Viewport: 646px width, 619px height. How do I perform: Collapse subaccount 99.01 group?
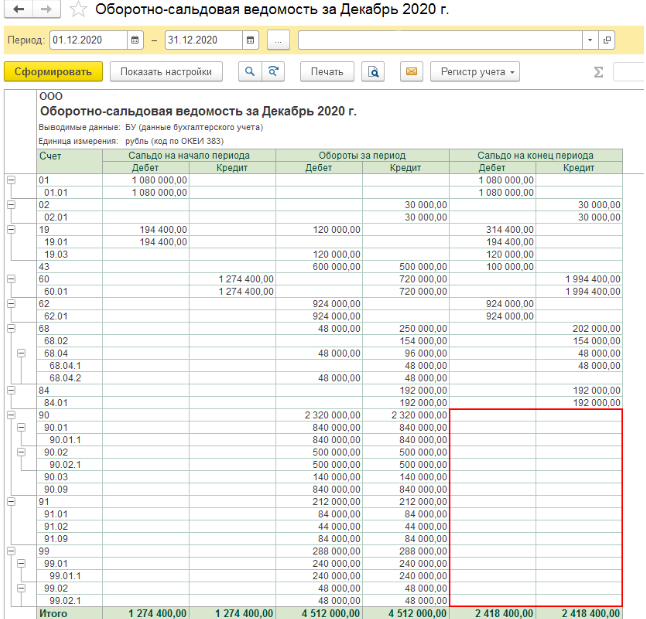pos(21,563)
